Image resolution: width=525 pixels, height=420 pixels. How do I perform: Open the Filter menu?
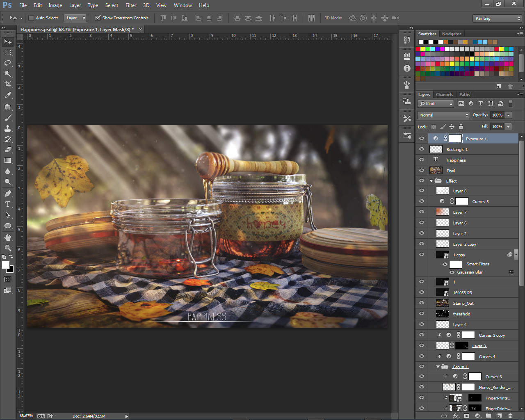[131, 5]
